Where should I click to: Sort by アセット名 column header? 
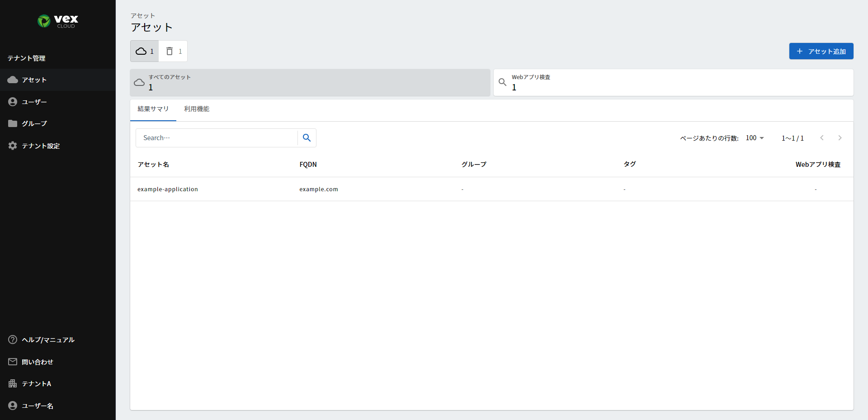coord(153,165)
